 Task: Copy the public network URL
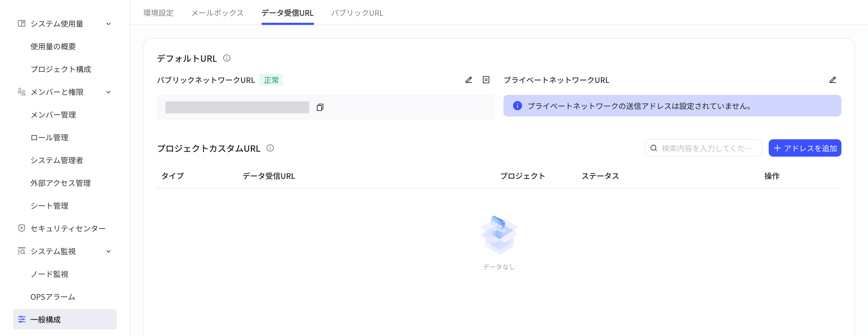320,107
